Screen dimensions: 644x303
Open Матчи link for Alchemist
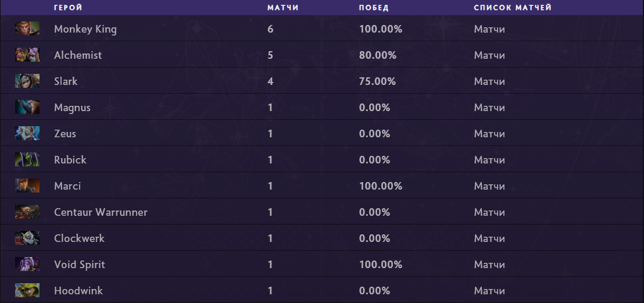(x=489, y=55)
